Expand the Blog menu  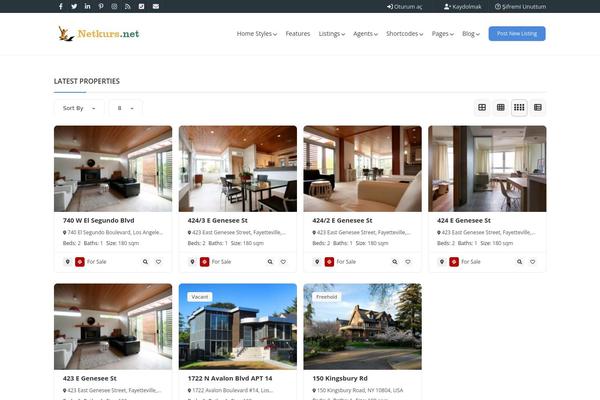471,34
